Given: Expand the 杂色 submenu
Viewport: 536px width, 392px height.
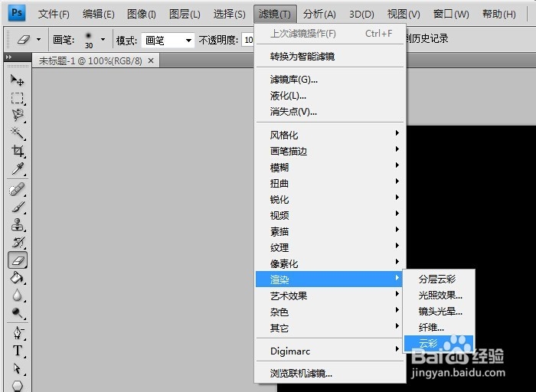Looking at the screenshot, I should pyautogui.click(x=330, y=312).
